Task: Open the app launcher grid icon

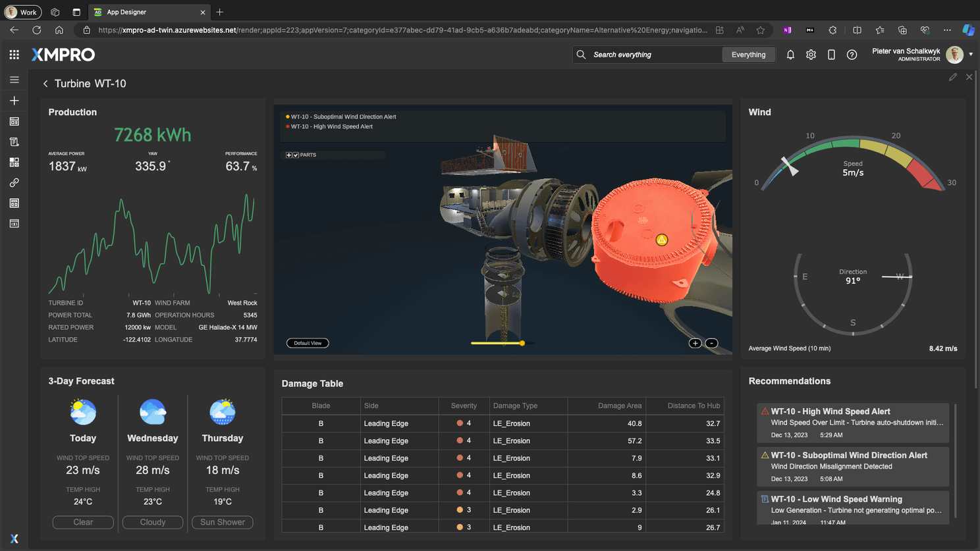Action: pyautogui.click(x=14, y=55)
